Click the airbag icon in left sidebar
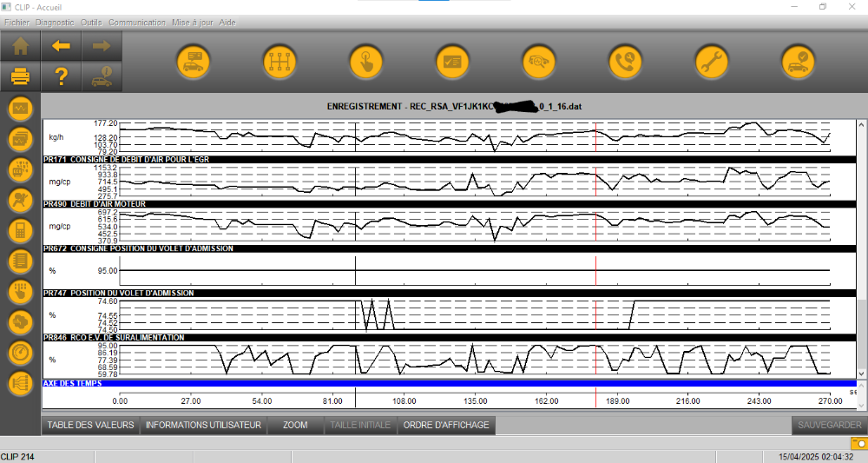The image size is (868, 463). (x=21, y=201)
